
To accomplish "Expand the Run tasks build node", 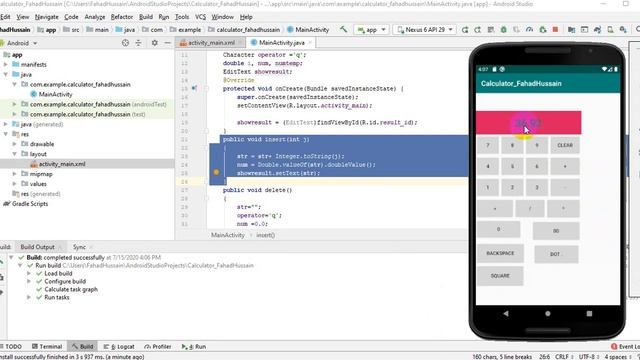I will tap(29, 297).
